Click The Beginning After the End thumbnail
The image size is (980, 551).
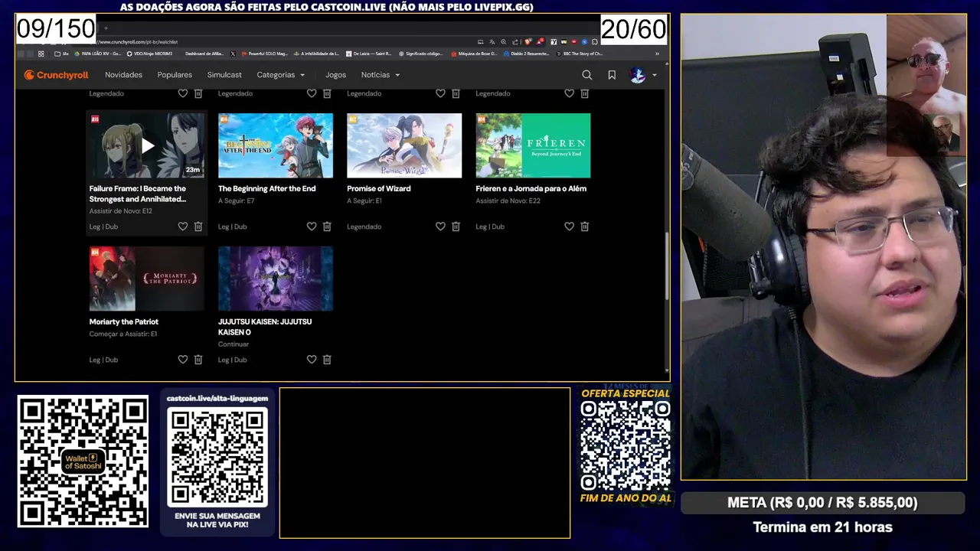[276, 145]
